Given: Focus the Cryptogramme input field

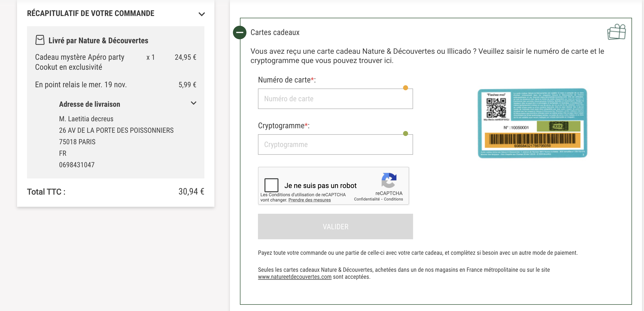Looking at the screenshot, I should 336,144.
